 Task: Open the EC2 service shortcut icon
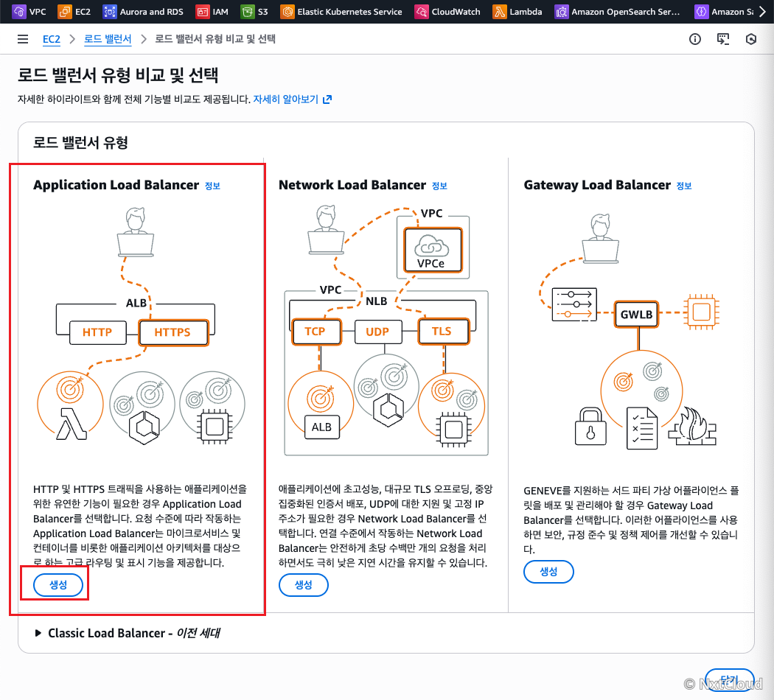pos(65,11)
